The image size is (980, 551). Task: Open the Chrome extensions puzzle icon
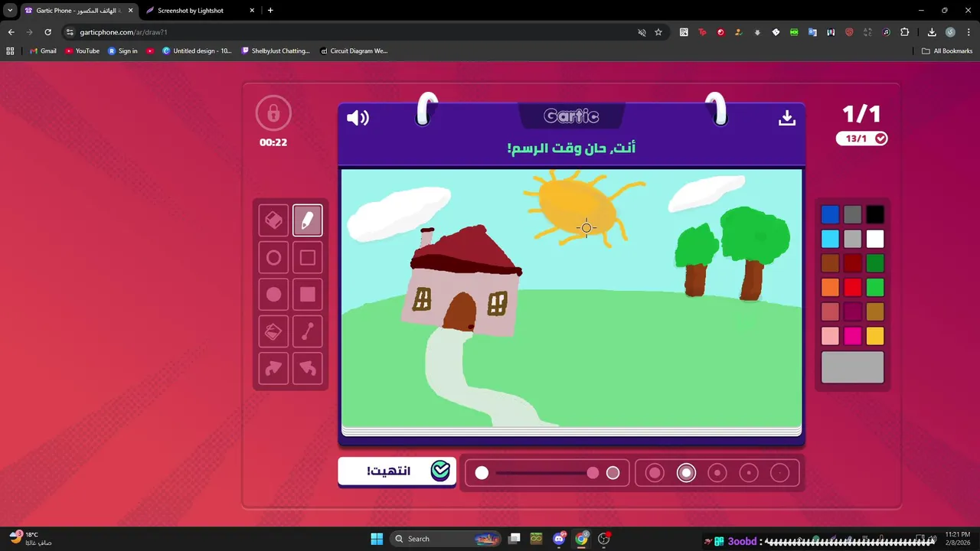(x=905, y=32)
